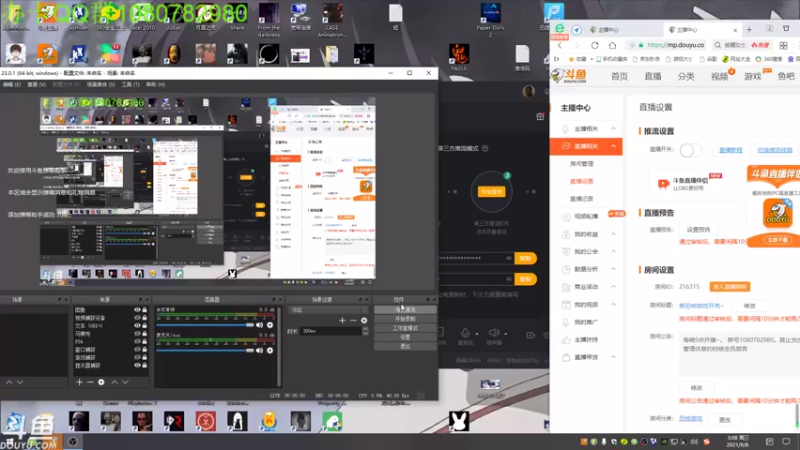Click 设置 button in OBS controls
The width and height of the screenshot is (800, 450).
click(405, 337)
